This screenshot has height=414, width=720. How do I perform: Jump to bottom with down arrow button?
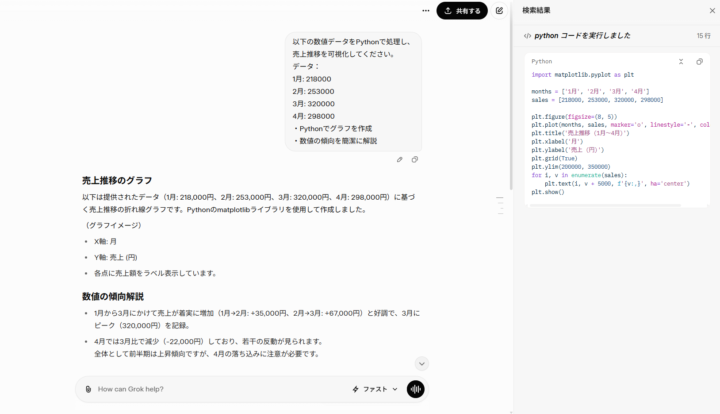pyautogui.click(x=422, y=364)
